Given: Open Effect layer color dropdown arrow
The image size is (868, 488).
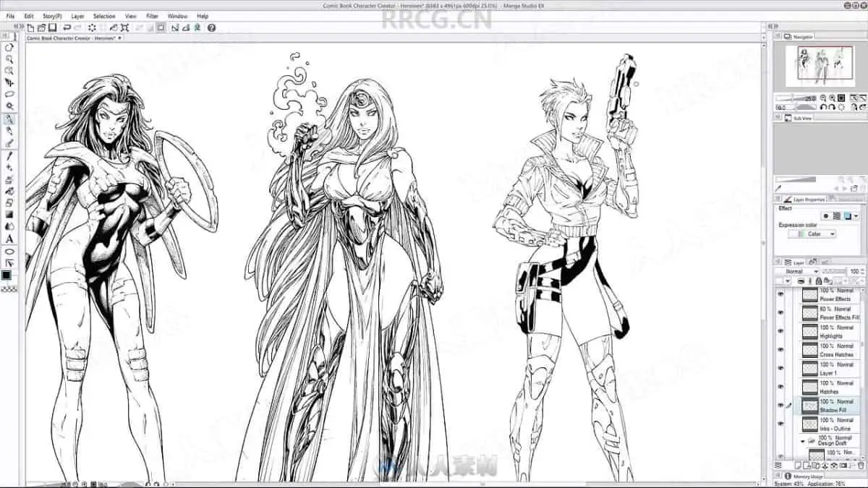Looking at the screenshot, I should tap(856, 216).
